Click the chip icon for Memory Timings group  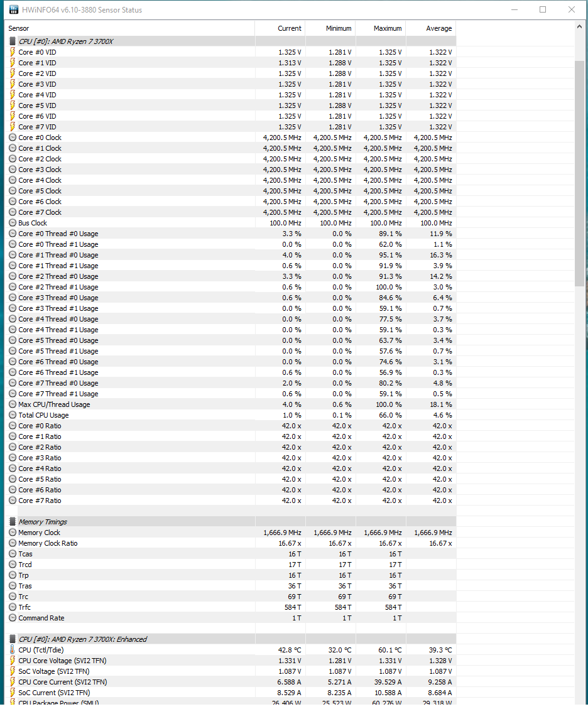coord(13,521)
